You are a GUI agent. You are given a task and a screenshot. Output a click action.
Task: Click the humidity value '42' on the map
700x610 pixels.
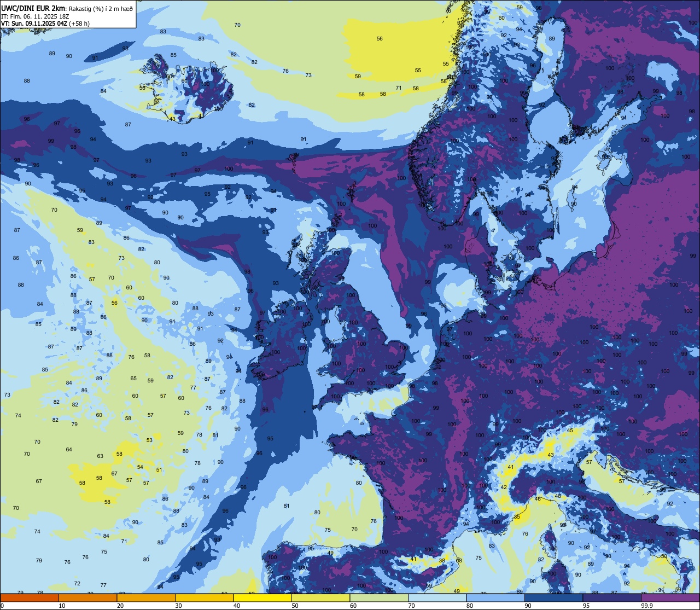(504, 487)
